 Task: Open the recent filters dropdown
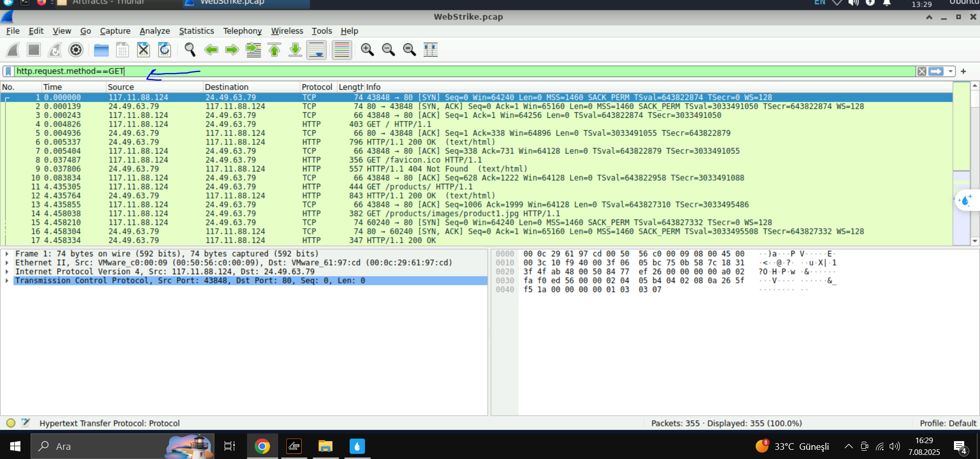pyautogui.click(x=950, y=71)
